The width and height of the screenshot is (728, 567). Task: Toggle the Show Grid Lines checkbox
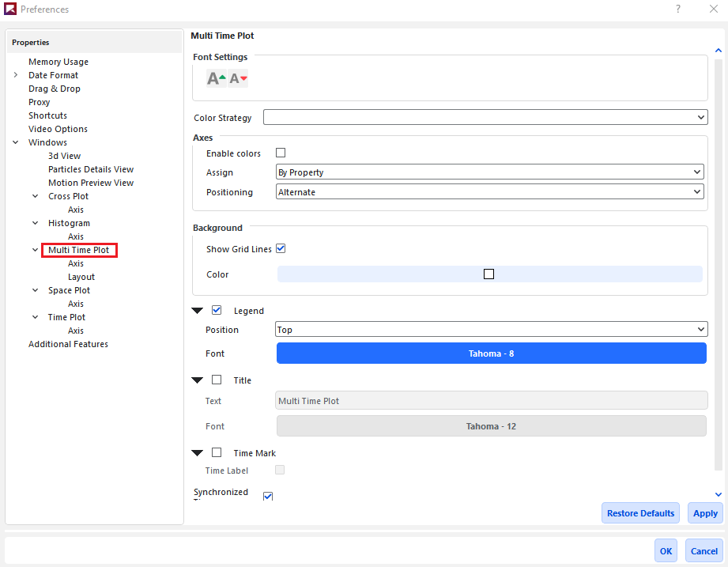280,249
